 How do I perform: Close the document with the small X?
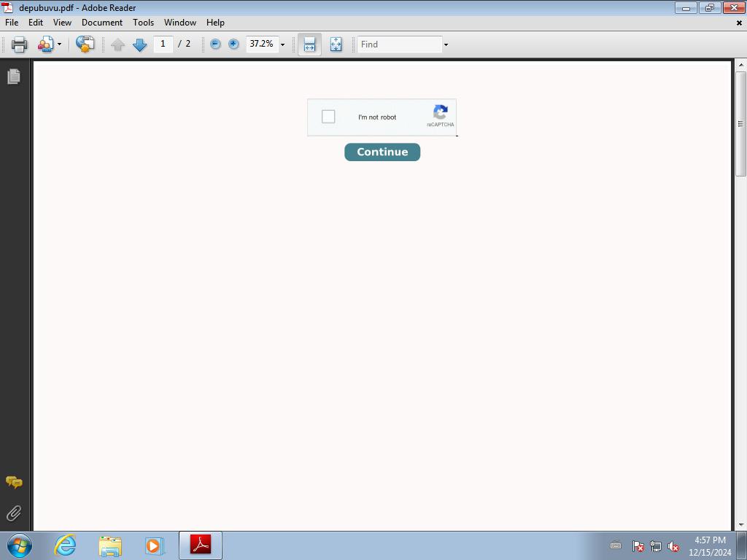point(740,23)
